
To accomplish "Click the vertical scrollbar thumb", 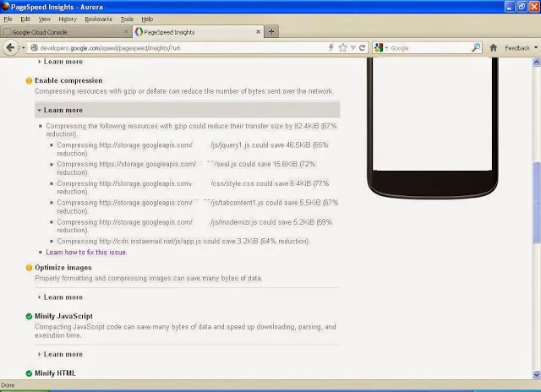I will (x=537, y=203).
